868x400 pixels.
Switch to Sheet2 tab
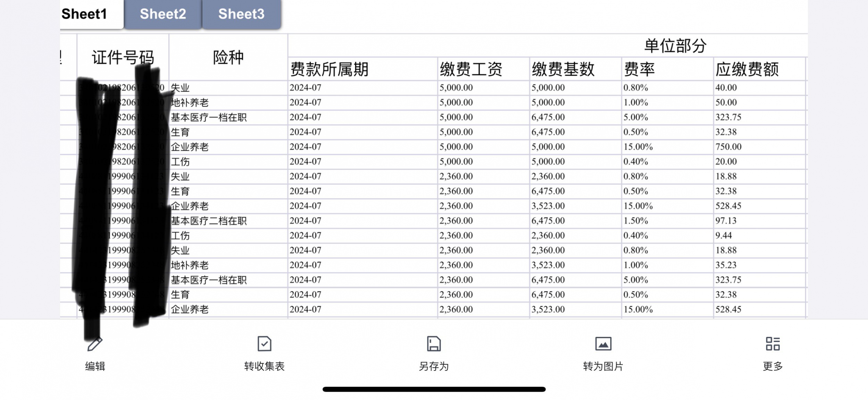pos(163,14)
